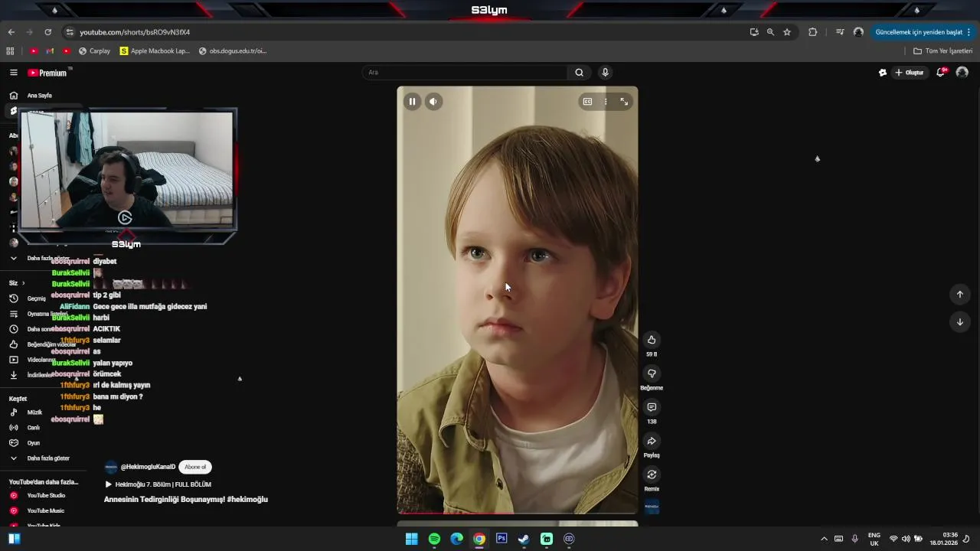
Task: Open the YouTube account avatar menu
Action: (962, 73)
